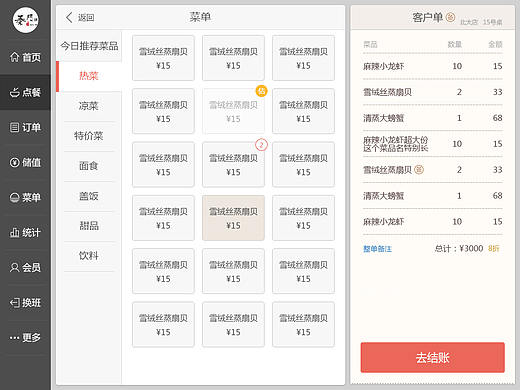This screenshot has width=520, height=390.
Task: Click the orange icon next to 客户单 title
Action: (450, 17)
